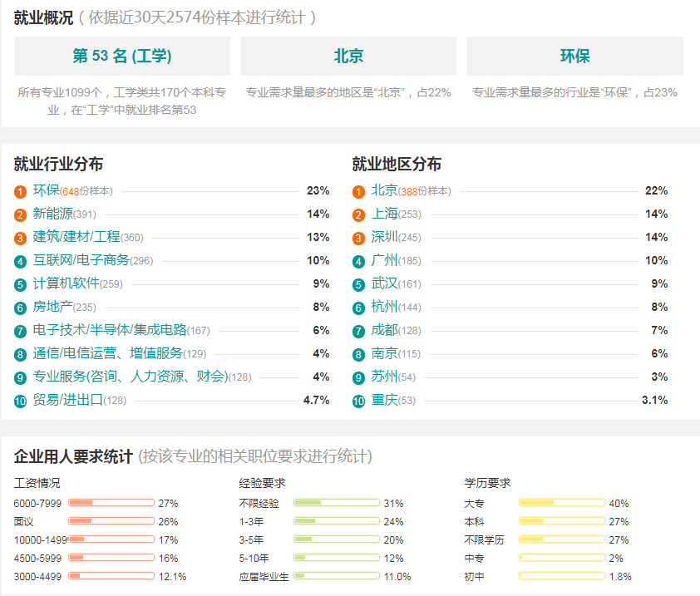This screenshot has height=596, width=700.
Task: Click the 环保 top industry summary box
Action: 574,57
